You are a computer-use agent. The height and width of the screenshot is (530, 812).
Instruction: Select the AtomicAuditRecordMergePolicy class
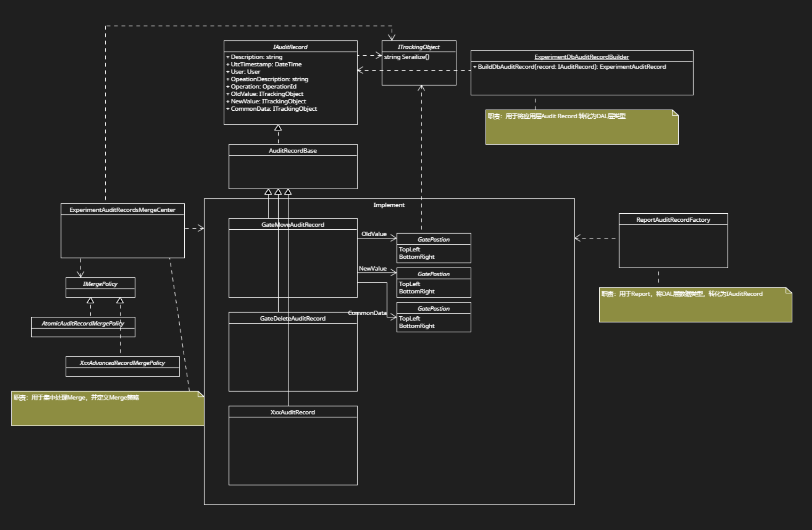tap(83, 327)
